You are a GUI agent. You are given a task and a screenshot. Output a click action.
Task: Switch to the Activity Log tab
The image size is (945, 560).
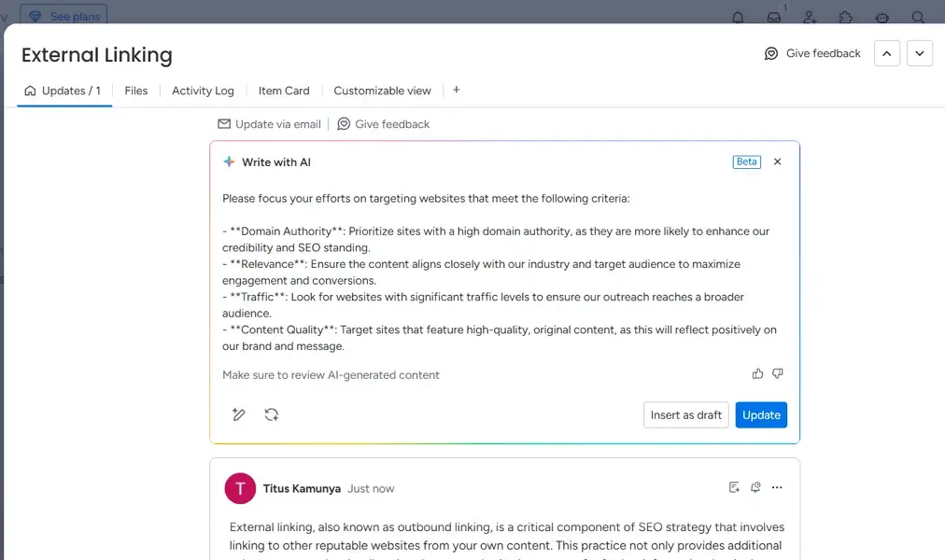[203, 91]
